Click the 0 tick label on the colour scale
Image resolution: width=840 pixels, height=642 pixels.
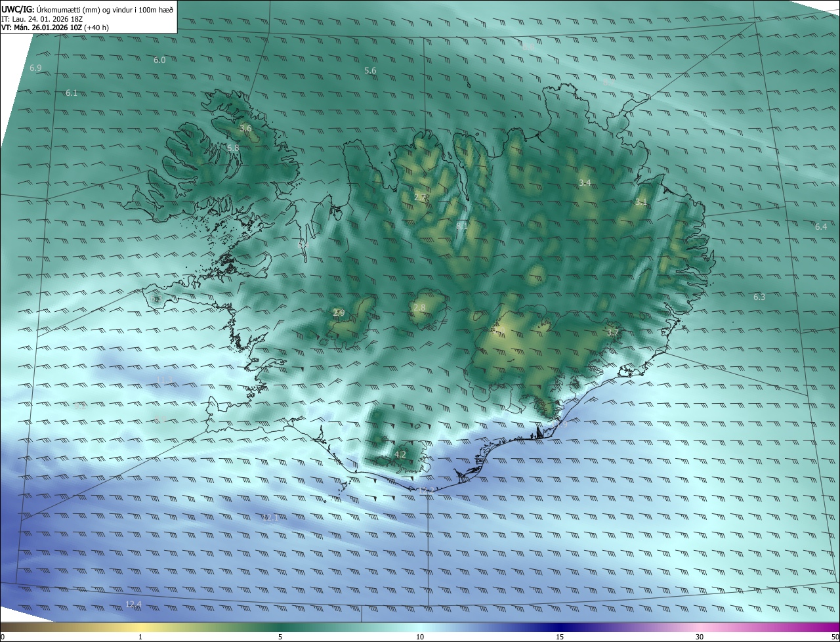point(3,637)
